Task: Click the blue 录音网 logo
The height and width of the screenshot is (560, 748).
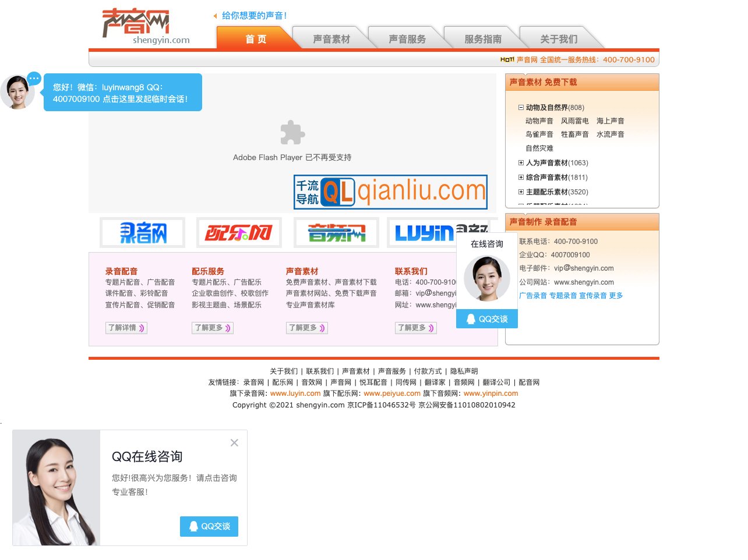Action: pos(143,233)
